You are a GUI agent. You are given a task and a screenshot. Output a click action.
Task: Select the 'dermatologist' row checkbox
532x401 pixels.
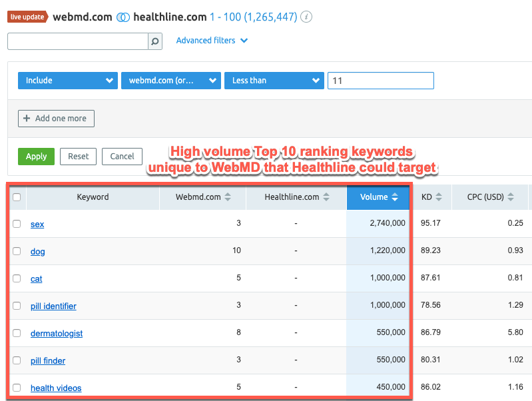click(17, 333)
